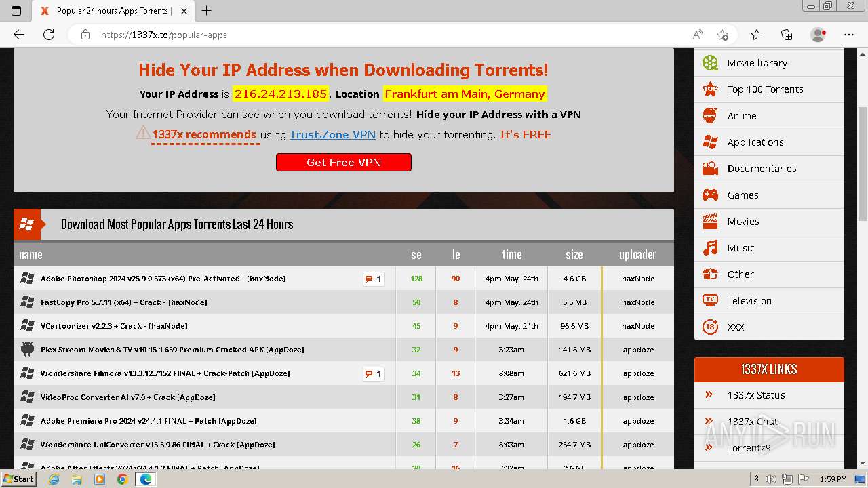Screen dimensions: 868x488
Task: Click the browser profile avatar
Action: (x=818, y=35)
